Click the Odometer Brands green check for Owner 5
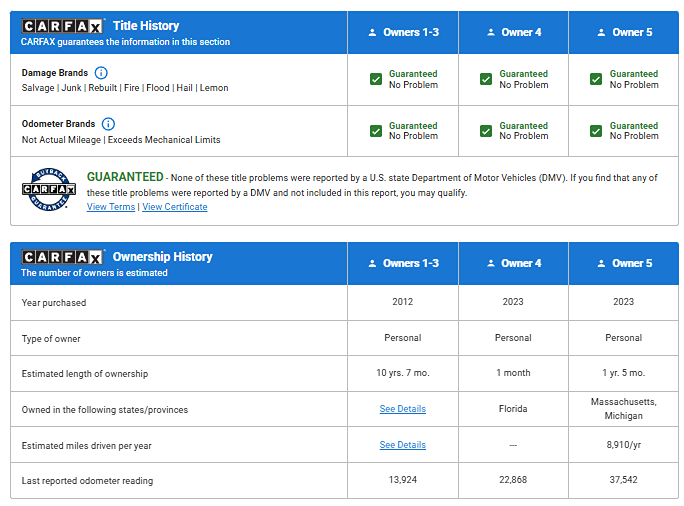This screenshot has width=684, height=506. tap(596, 131)
